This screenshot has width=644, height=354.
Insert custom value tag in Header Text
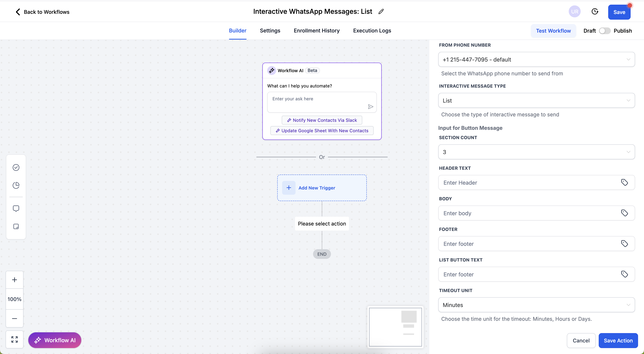[624, 182]
